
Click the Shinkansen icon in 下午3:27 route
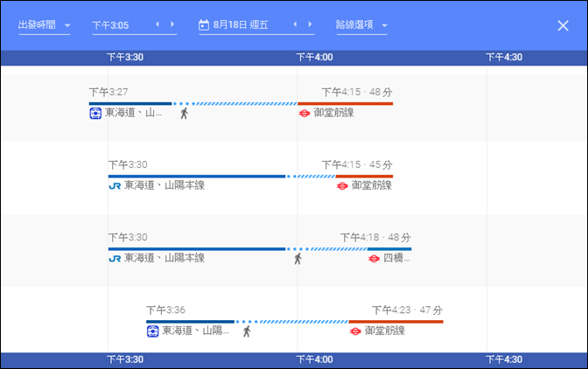coord(95,113)
